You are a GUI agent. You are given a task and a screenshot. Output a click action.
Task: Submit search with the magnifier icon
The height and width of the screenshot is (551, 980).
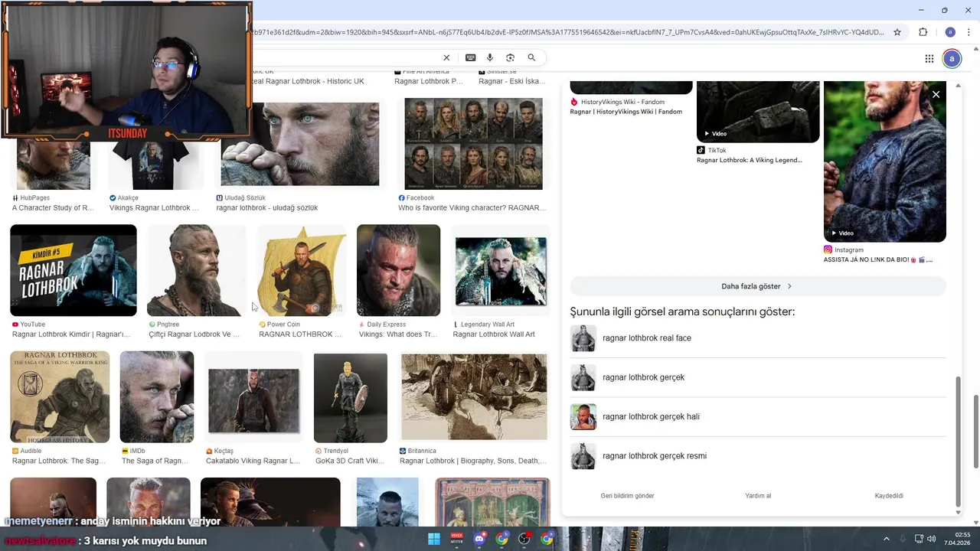point(531,57)
